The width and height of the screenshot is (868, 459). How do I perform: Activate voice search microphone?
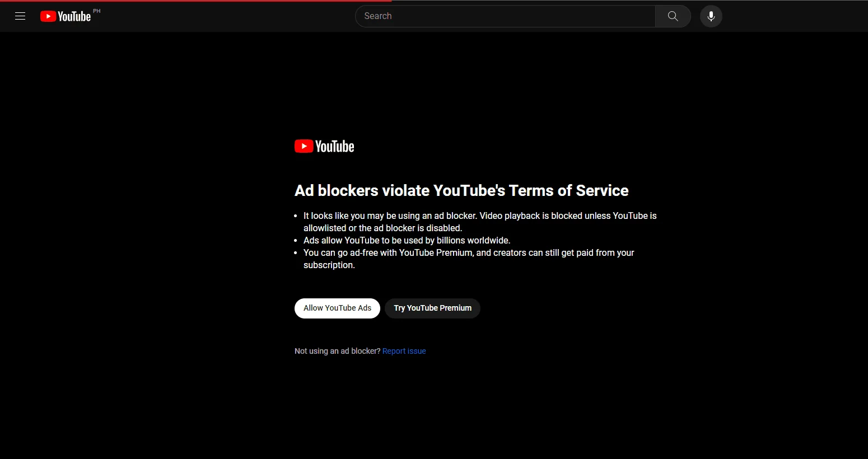711,16
